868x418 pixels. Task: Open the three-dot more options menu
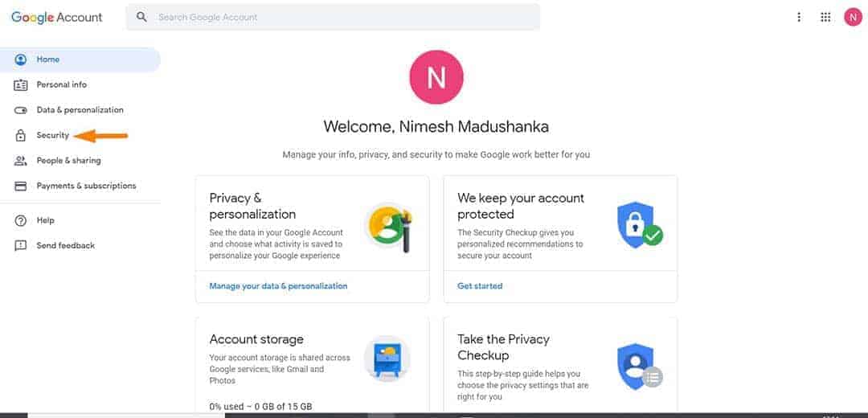click(x=799, y=17)
